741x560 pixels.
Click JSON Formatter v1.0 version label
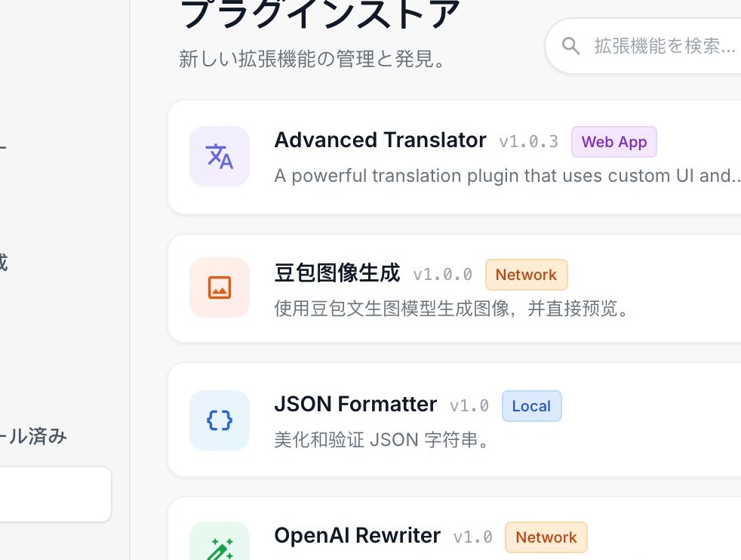469,406
